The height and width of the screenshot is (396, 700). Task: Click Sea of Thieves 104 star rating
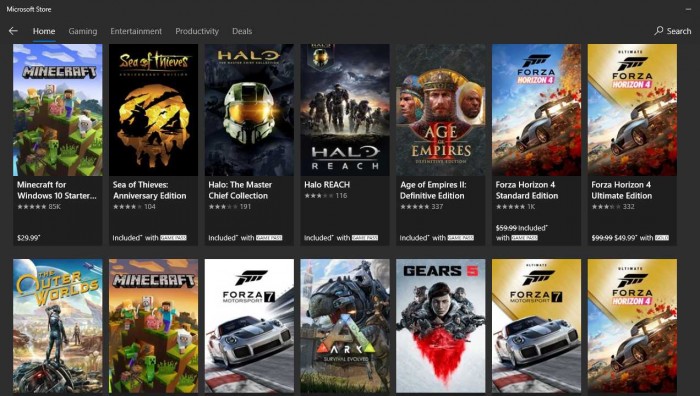(x=134, y=207)
